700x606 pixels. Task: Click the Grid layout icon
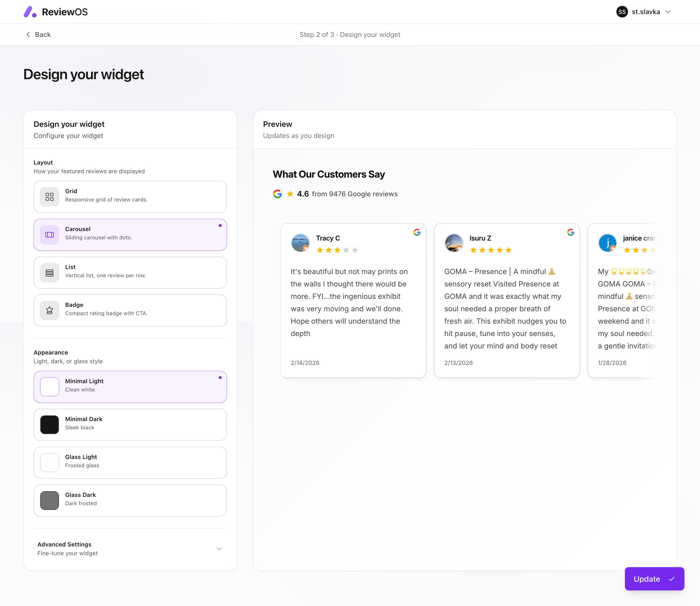coord(49,197)
